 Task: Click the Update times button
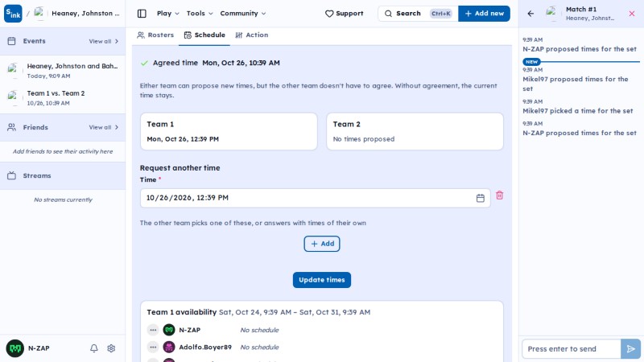pos(321,280)
